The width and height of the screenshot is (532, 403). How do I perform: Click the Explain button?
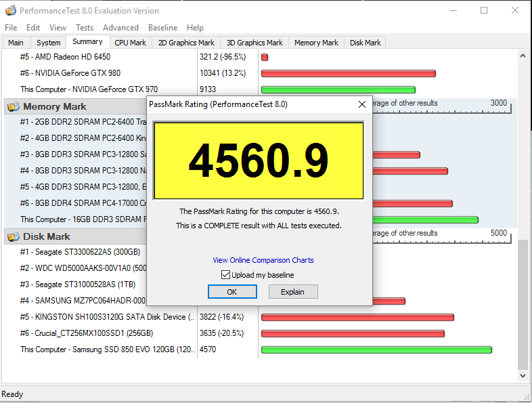[x=293, y=292]
